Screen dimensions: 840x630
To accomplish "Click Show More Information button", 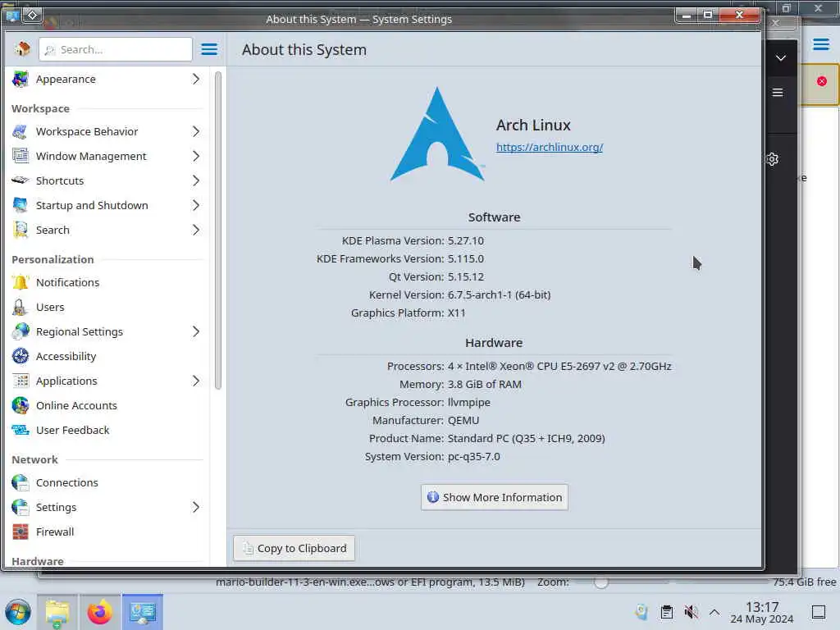I will [x=494, y=497].
